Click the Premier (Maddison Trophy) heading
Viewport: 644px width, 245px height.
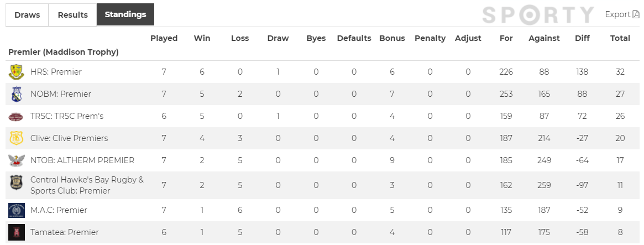pos(64,52)
